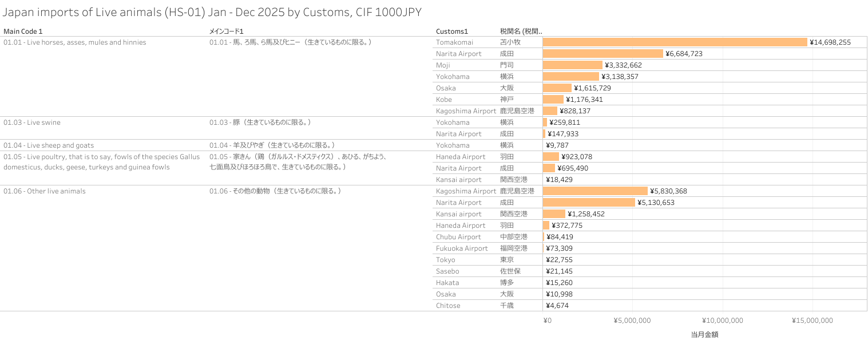Select the Kansai airport ¥1,258,452 bar
868x344 pixels.
(554, 214)
